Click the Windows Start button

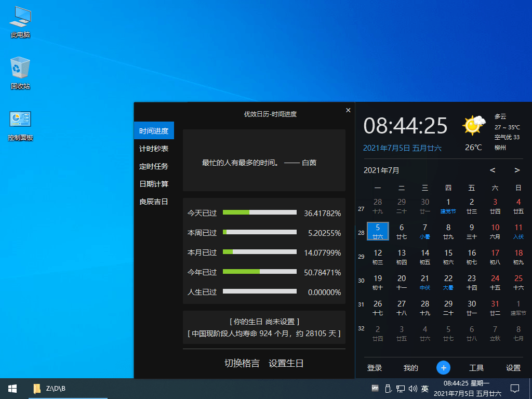click(x=12, y=388)
